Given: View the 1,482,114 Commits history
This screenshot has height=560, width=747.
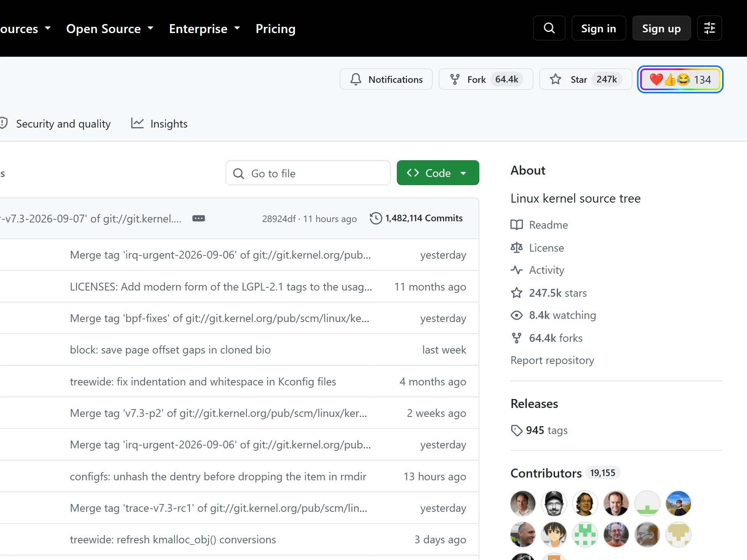Looking at the screenshot, I should coord(416,218).
